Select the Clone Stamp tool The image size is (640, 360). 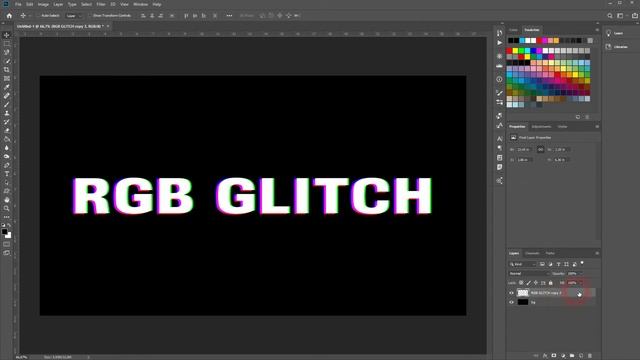(7, 113)
